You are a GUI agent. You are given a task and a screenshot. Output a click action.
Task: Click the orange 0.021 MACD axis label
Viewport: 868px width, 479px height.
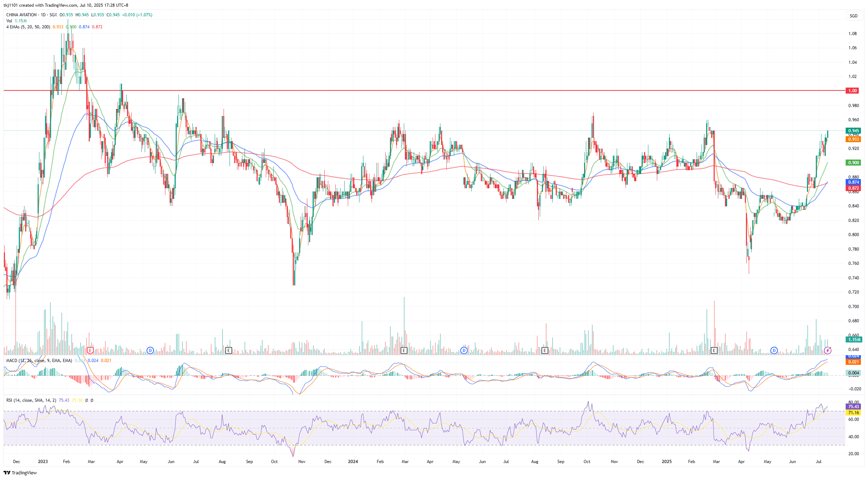[853, 362]
